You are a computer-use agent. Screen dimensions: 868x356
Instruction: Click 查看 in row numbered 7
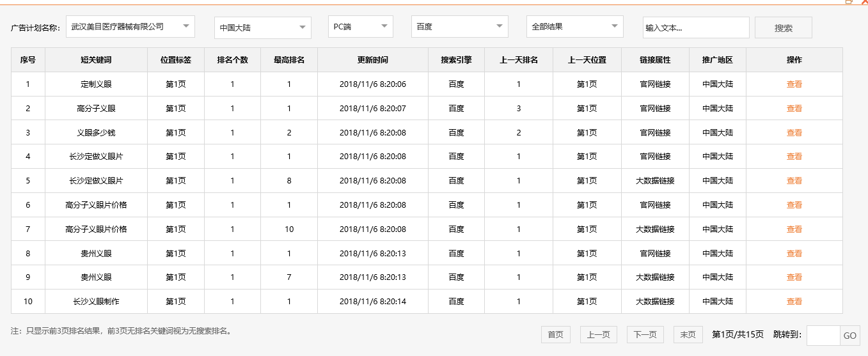794,229
